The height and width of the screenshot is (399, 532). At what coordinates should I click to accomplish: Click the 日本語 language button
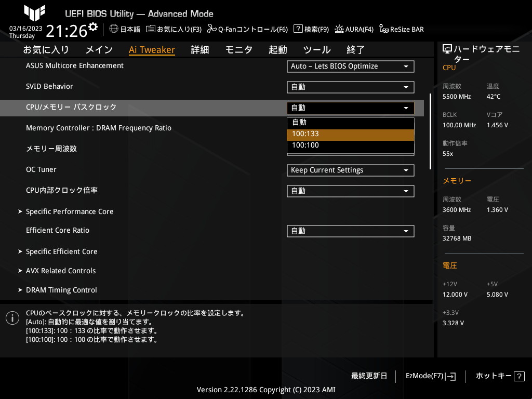[125, 29]
